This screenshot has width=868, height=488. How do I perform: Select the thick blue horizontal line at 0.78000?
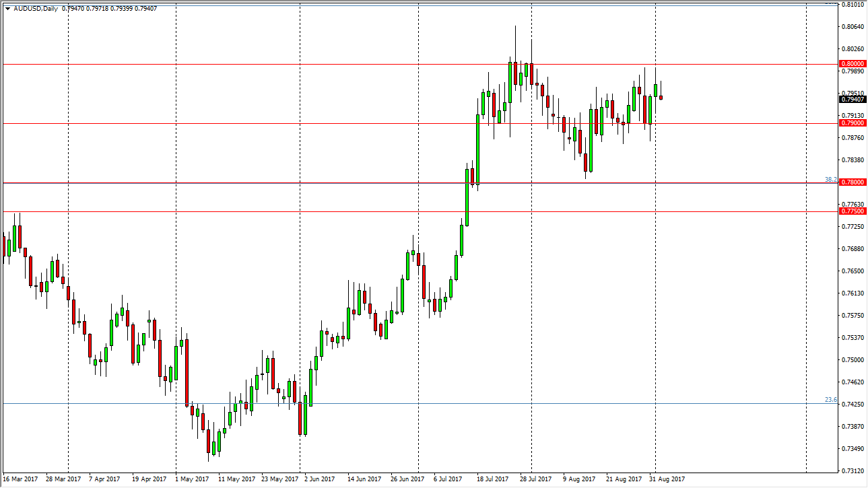(404, 183)
